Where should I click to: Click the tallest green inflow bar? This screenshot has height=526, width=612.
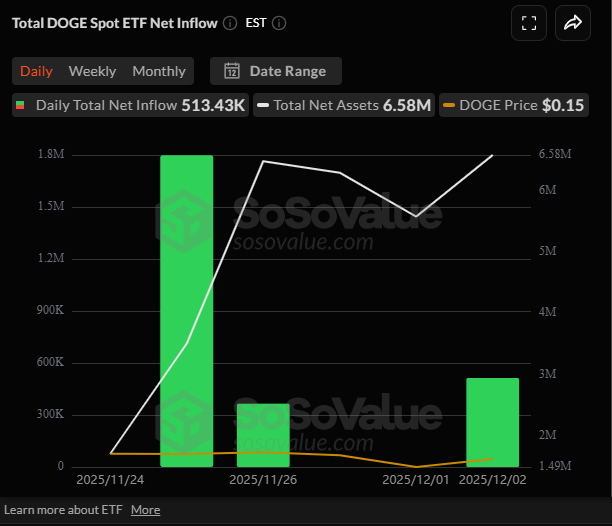pos(187,310)
